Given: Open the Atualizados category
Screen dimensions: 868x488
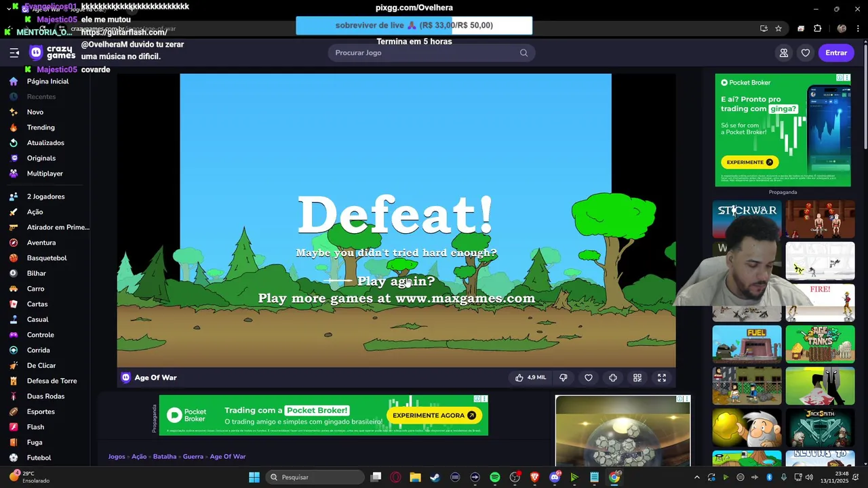Looking at the screenshot, I should 45,143.
